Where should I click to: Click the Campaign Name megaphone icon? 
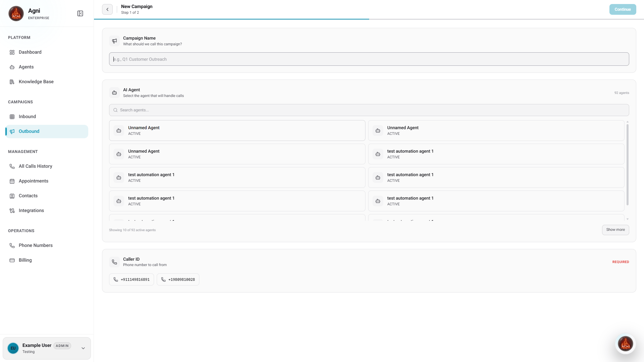pyautogui.click(x=114, y=41)
